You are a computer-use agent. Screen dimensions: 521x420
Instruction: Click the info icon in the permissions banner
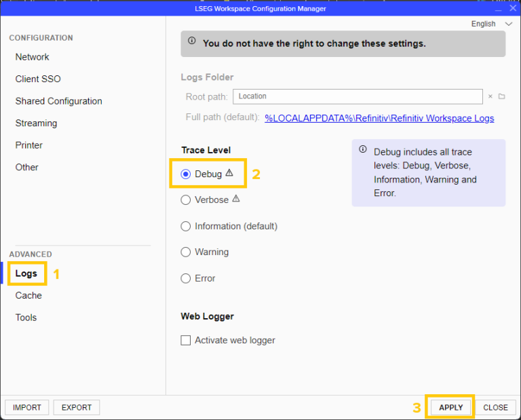tap(192, 42)
